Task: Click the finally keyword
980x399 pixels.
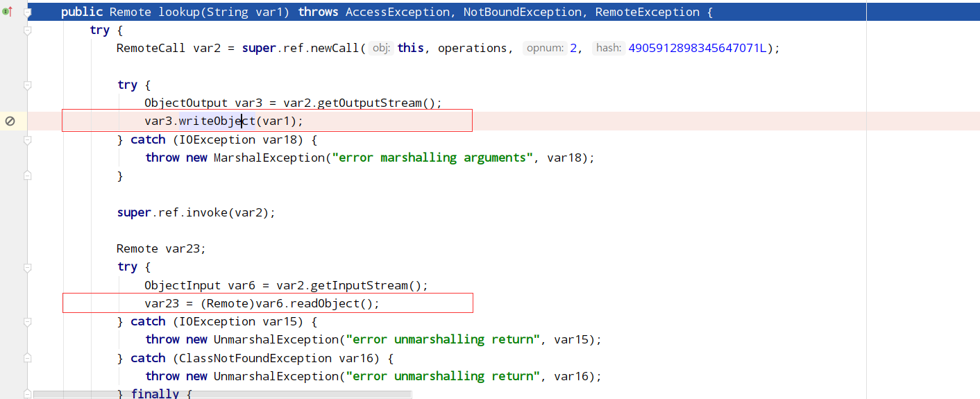Action: [x=155, y=394]
